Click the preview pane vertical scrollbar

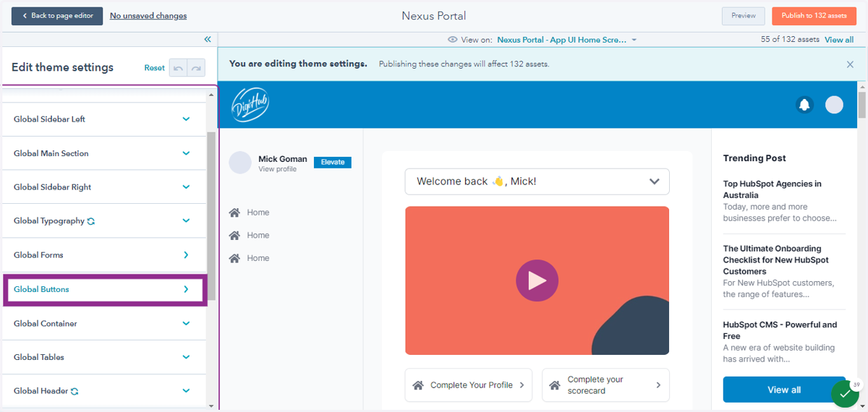[x=862, y=104]
